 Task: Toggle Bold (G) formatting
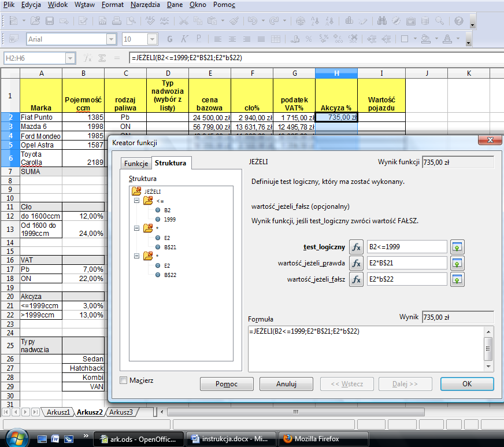pyautogui.click(x=170, y=39)
